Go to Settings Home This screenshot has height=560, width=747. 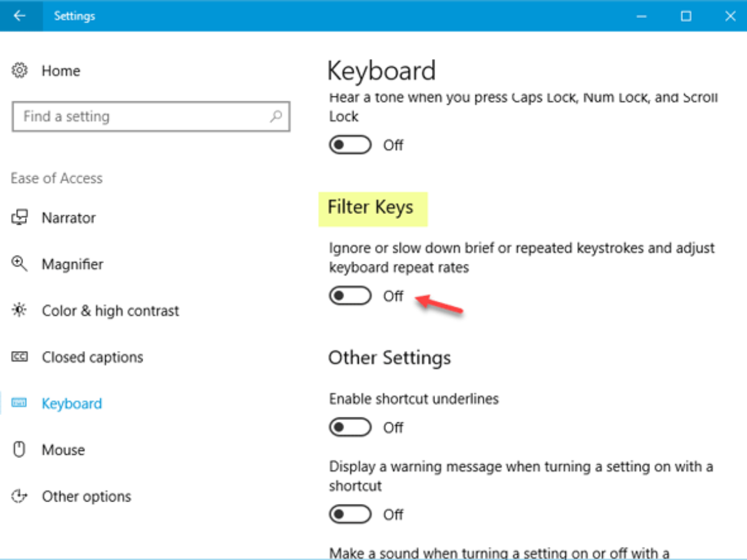60,70
